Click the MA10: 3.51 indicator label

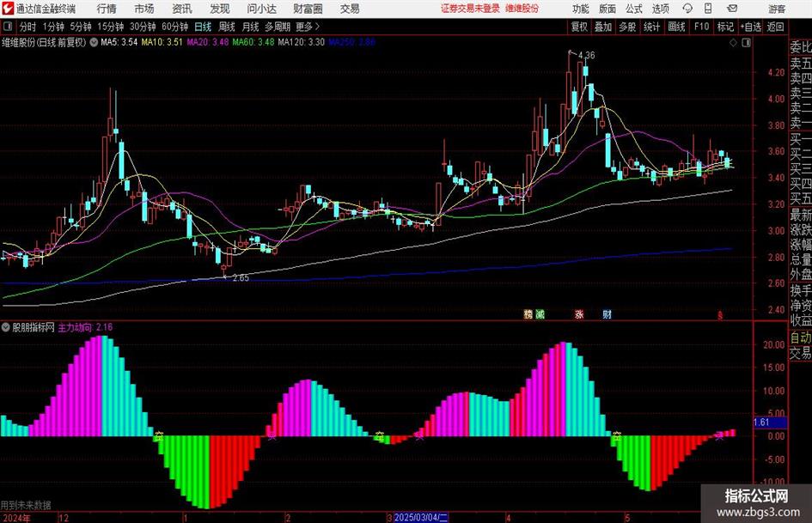click(162, 42)
